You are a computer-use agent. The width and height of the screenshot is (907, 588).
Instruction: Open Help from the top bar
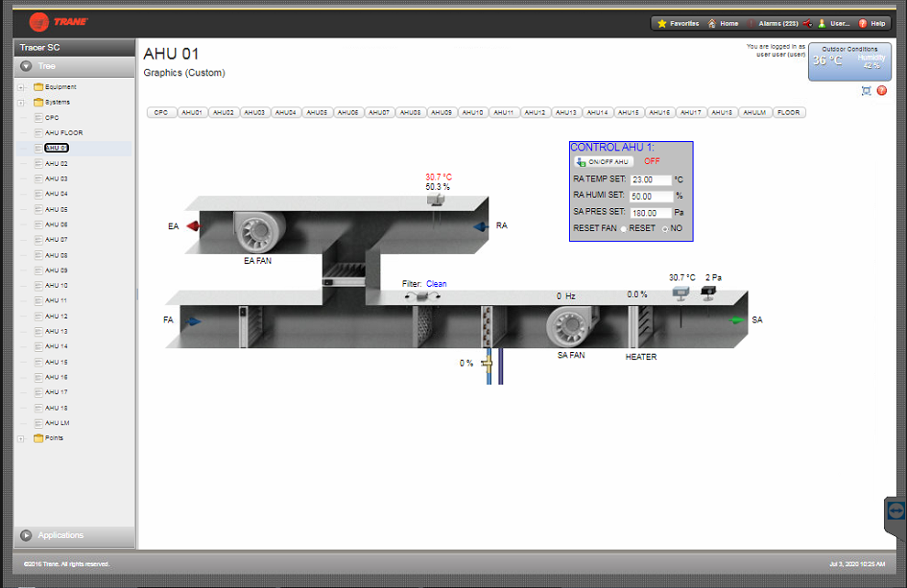871,24
